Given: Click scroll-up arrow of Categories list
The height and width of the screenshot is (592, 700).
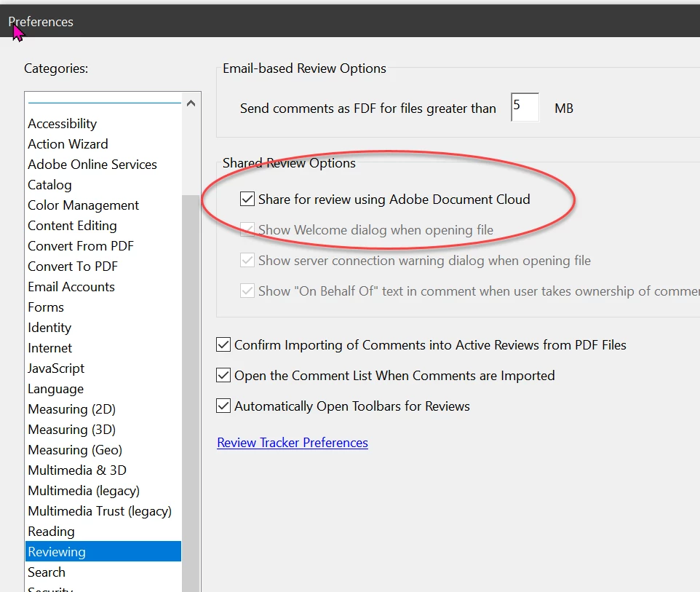Looking at the screenshot, I should tap(191, 103).
